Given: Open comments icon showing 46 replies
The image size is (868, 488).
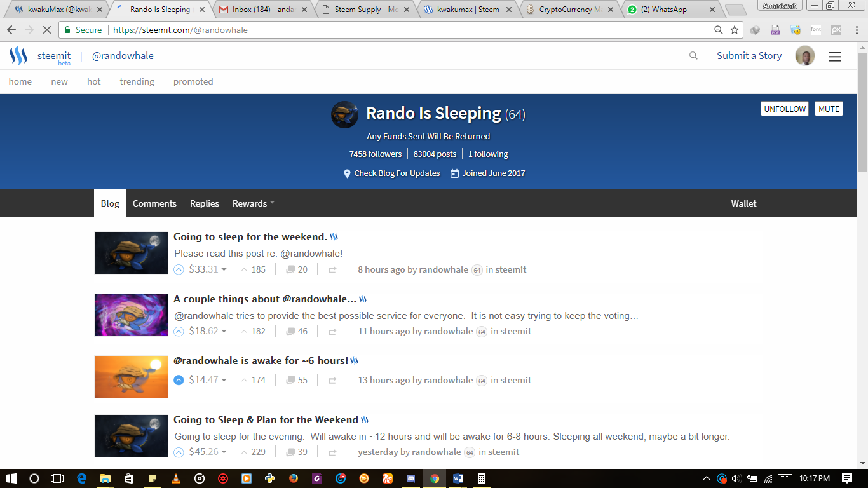Looking at the screenshot, I should pos(297,331).
